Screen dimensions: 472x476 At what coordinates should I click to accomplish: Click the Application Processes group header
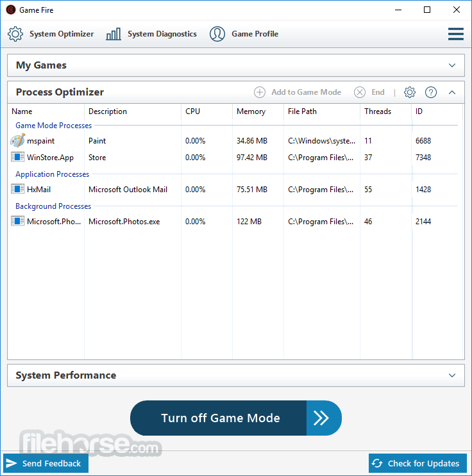[53, 174]
